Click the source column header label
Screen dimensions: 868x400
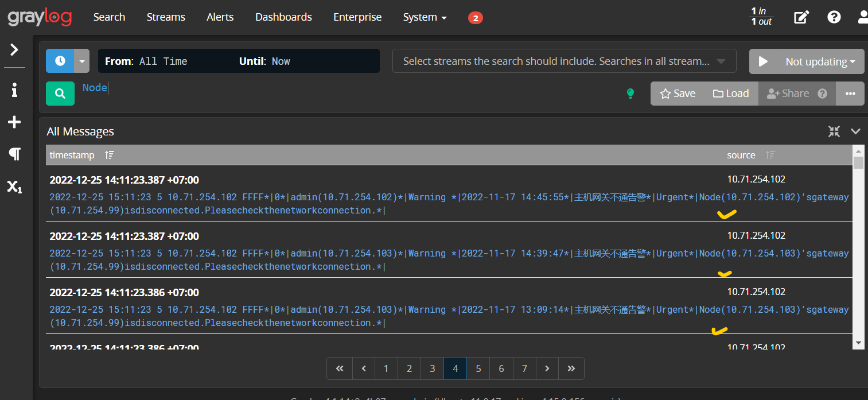(x=741, y=155)
